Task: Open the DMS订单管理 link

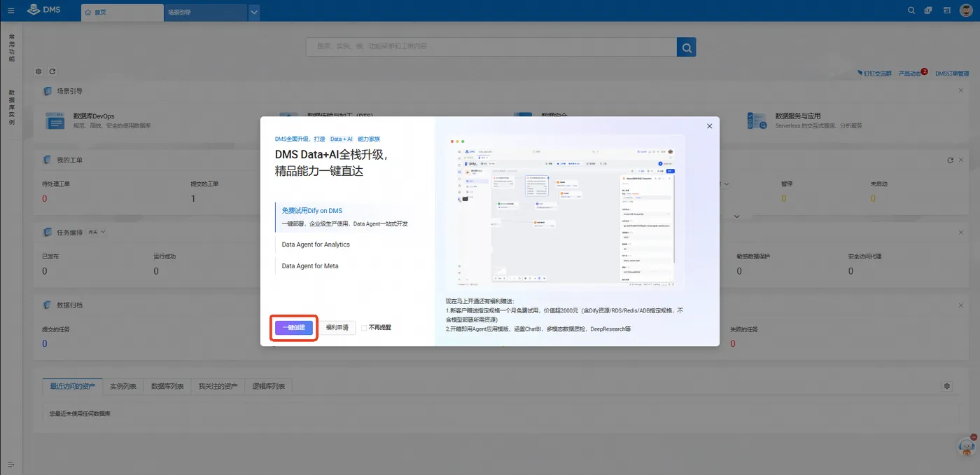Action: (953, 74)
